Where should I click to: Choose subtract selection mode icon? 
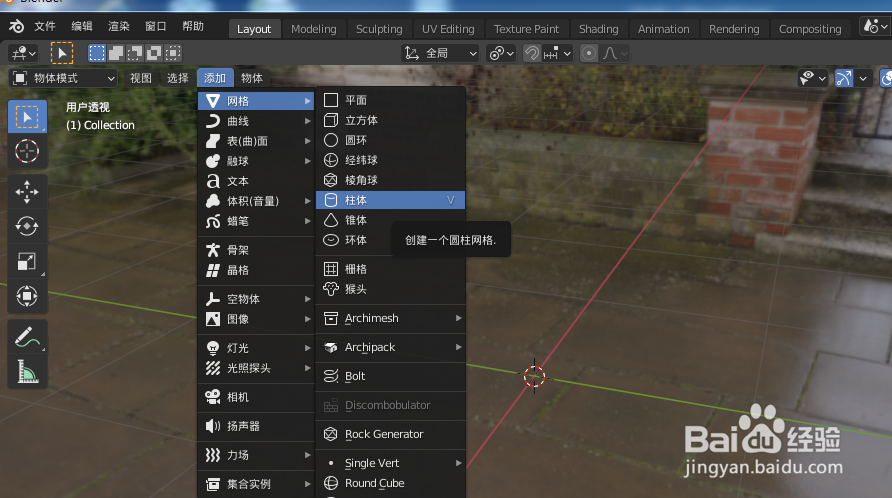click(x=135, y=53)
